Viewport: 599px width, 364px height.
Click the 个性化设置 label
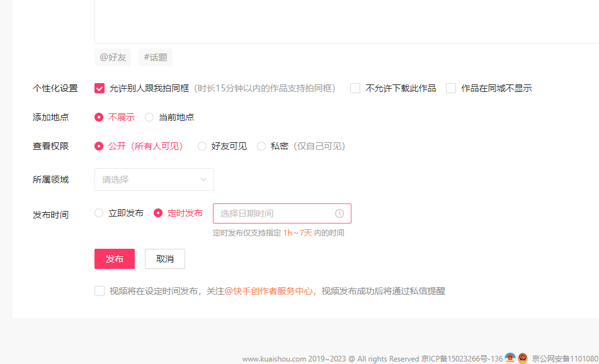coord(55,88)
